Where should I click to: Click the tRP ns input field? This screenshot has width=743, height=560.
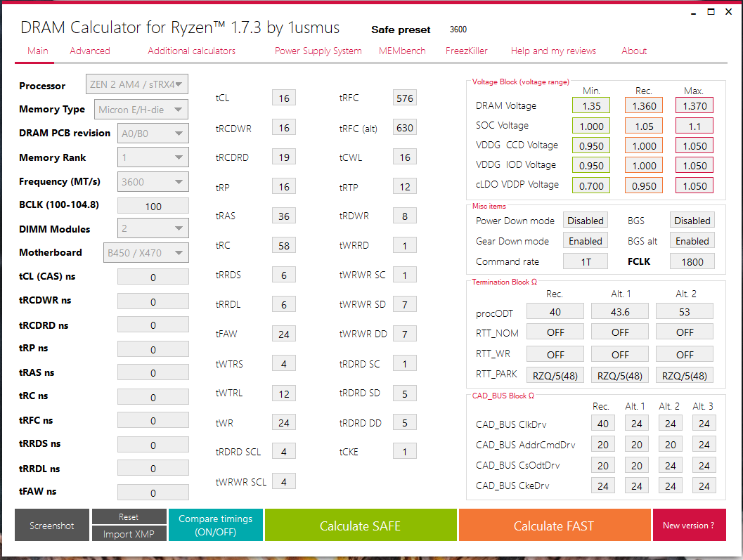coord(153,349)
